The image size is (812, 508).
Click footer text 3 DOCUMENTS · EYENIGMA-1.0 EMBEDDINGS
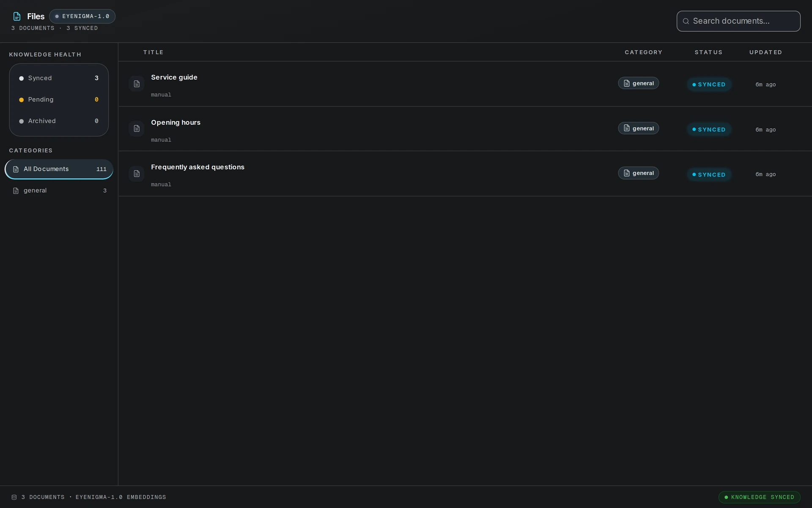click(93, 497)
